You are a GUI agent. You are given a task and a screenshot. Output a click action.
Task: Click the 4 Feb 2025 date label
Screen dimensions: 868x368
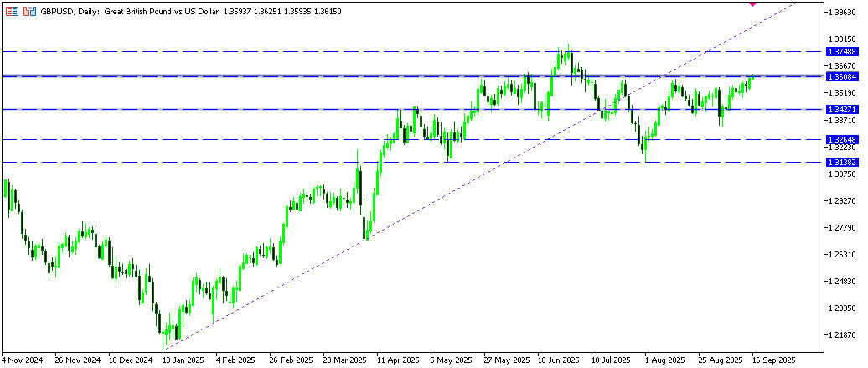236,359
